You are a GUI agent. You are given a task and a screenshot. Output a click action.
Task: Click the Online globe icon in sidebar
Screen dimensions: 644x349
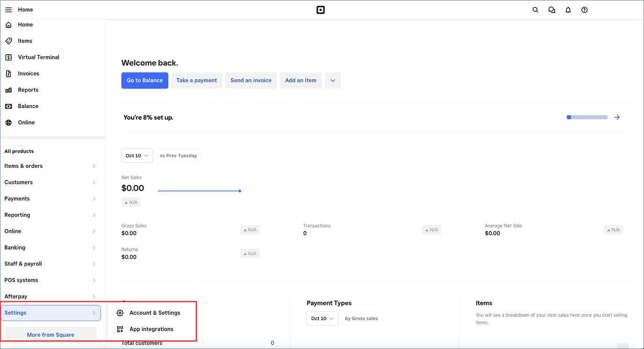pos(8,123)
